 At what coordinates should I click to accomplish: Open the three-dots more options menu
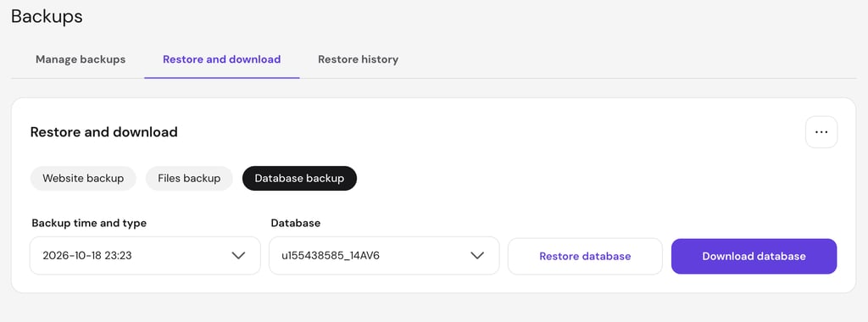821,132
